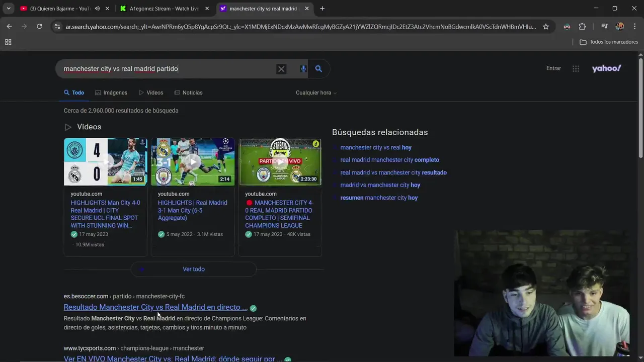
Task: Click '5 may 2022 · 3.1M vistas' text
Action: coord(194,234)
